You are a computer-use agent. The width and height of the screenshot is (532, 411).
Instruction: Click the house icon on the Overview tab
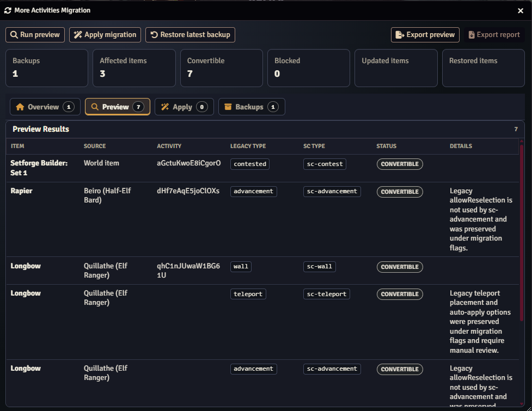(x=20, y=107)
